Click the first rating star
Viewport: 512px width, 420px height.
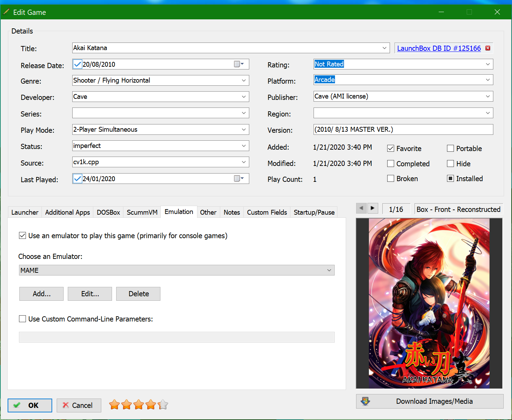[114, 404]
